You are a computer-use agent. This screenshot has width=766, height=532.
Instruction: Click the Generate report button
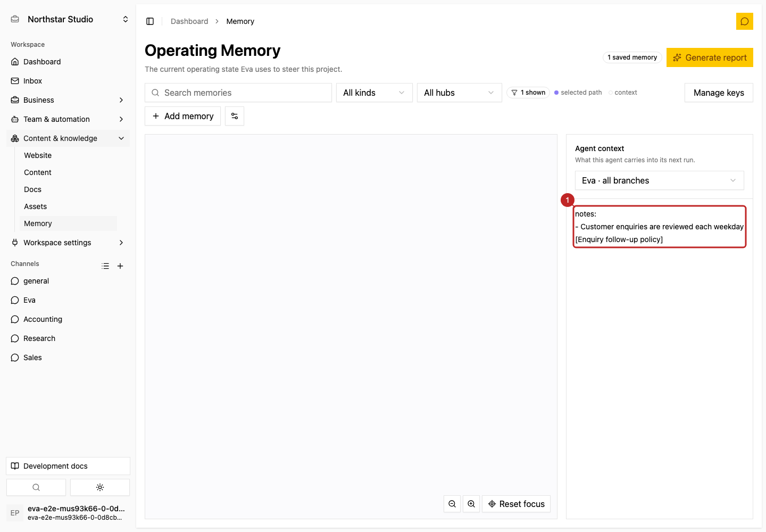click(x=710, y=57)
